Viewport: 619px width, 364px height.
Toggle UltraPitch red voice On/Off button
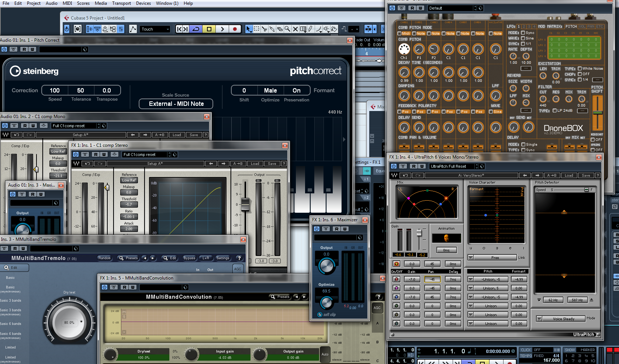[397, 280]
